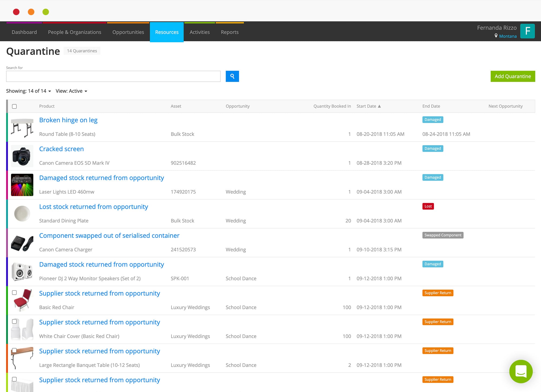Click the green macOS maximize dot
Viewport: 541px width, 392px height.
coord(46,12)
